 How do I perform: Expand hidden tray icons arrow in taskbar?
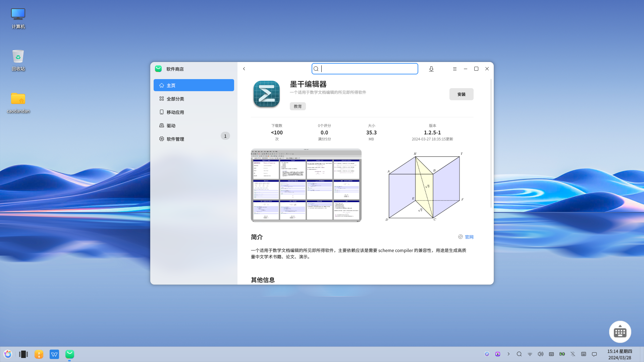508,354
